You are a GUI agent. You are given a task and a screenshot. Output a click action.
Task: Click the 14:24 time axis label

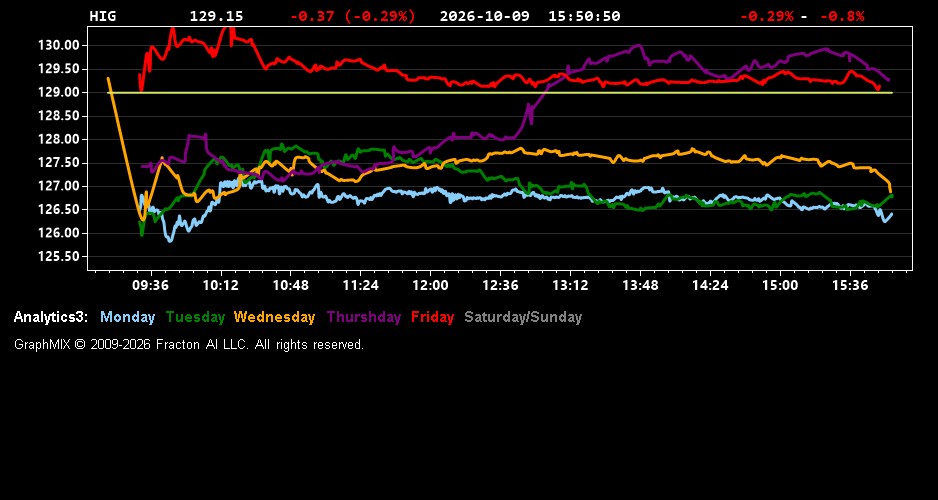point(710,285)
